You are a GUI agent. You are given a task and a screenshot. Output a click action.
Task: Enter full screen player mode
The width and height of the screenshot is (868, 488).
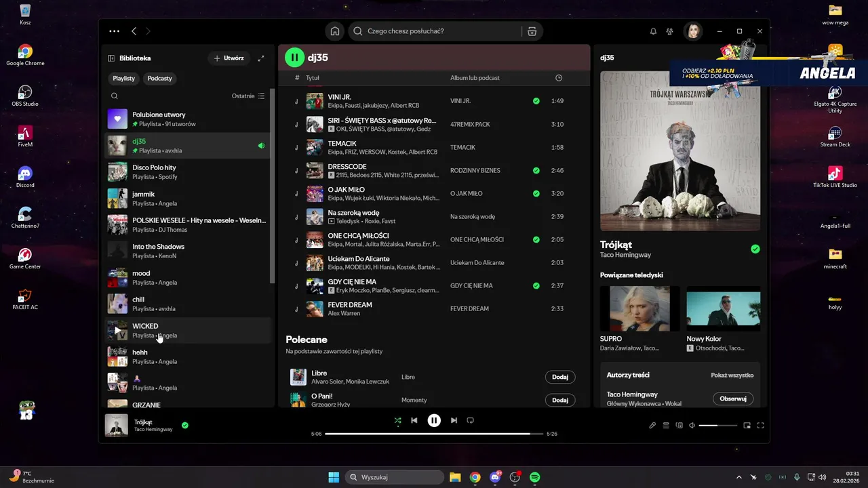(760, 426)
